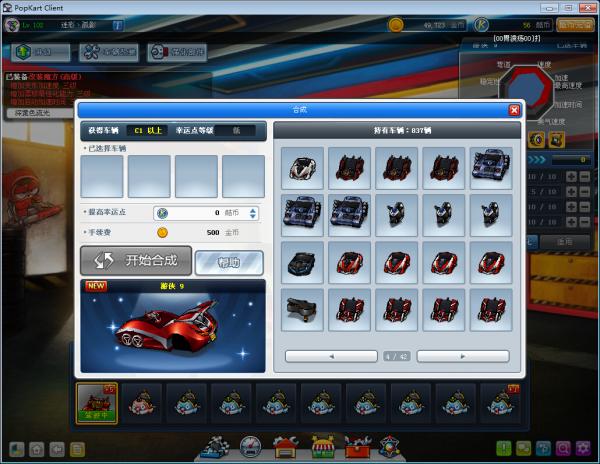Click the blue chevron boost bar in right panel
The image size is (600, 464).
tap(537, 160)
